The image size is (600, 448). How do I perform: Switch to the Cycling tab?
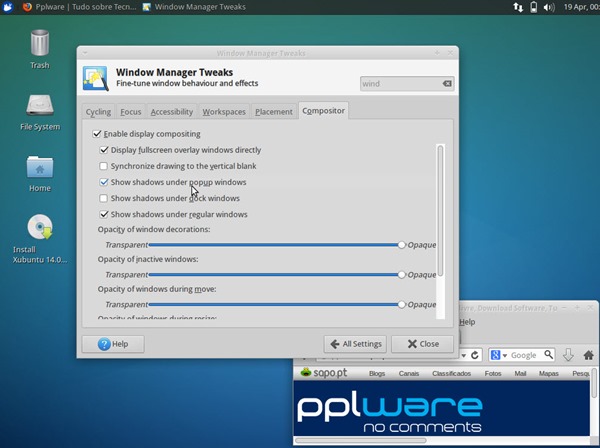[x=98, y=112]
